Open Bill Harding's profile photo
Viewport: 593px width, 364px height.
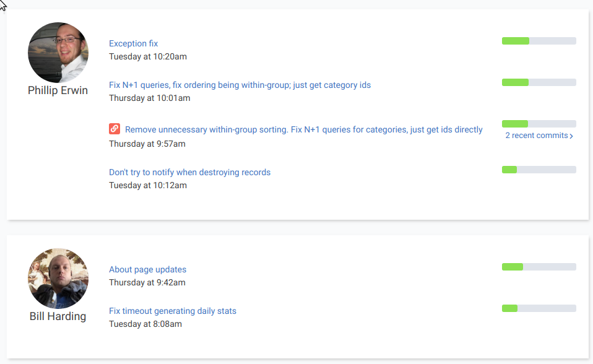click(58, 279)
